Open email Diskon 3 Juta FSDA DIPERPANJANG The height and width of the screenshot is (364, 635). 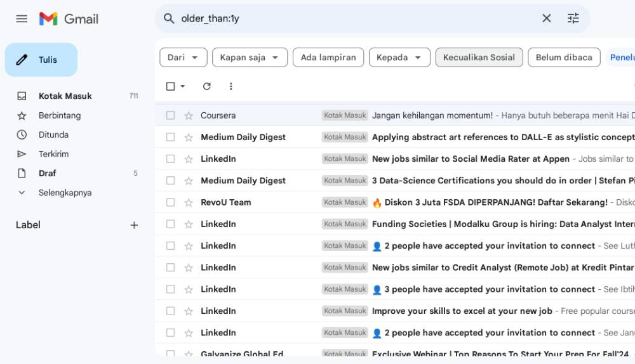pos(395,202)
